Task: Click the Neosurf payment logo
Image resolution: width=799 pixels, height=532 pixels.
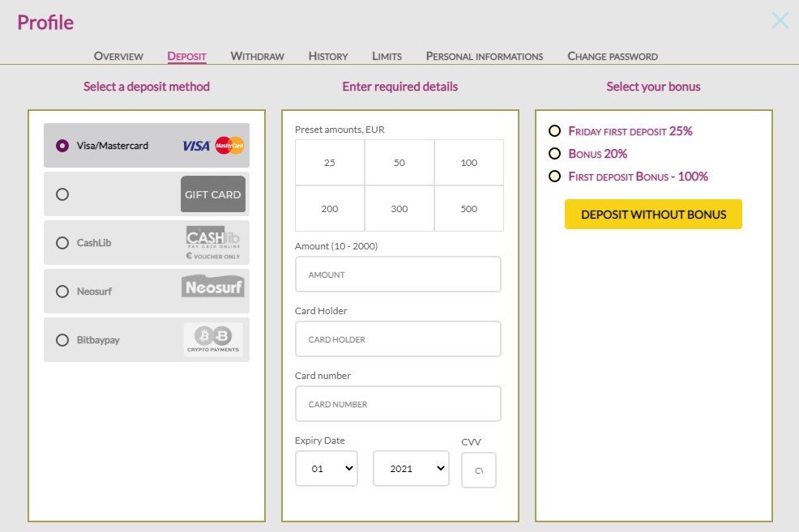Action: coord(212,288)
